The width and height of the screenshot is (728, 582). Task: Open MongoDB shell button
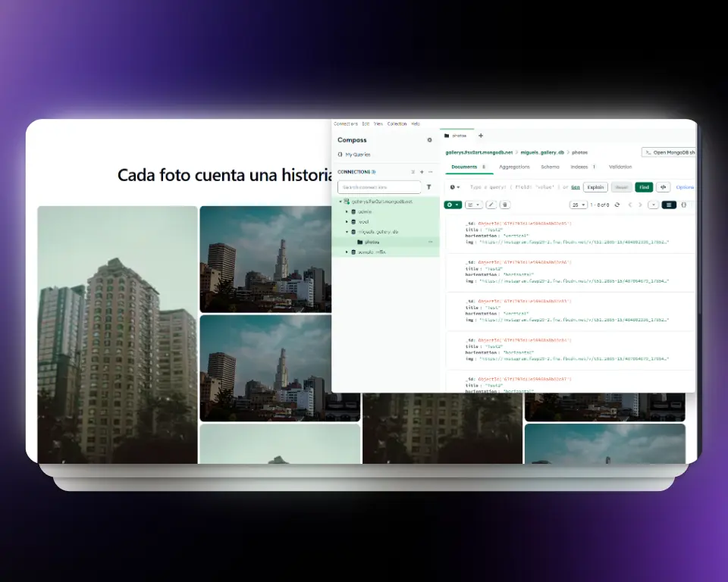669,152
